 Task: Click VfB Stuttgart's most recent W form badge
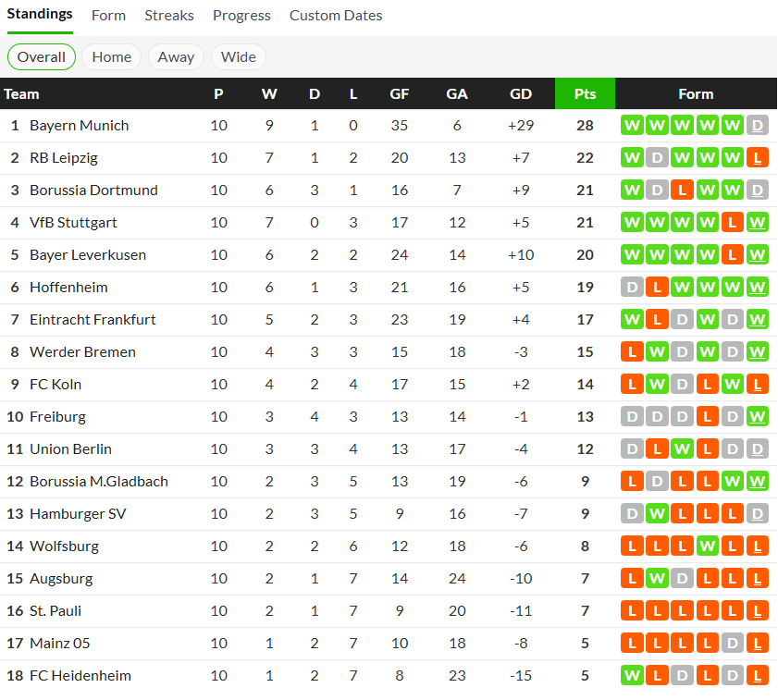[x=758, y=223]
